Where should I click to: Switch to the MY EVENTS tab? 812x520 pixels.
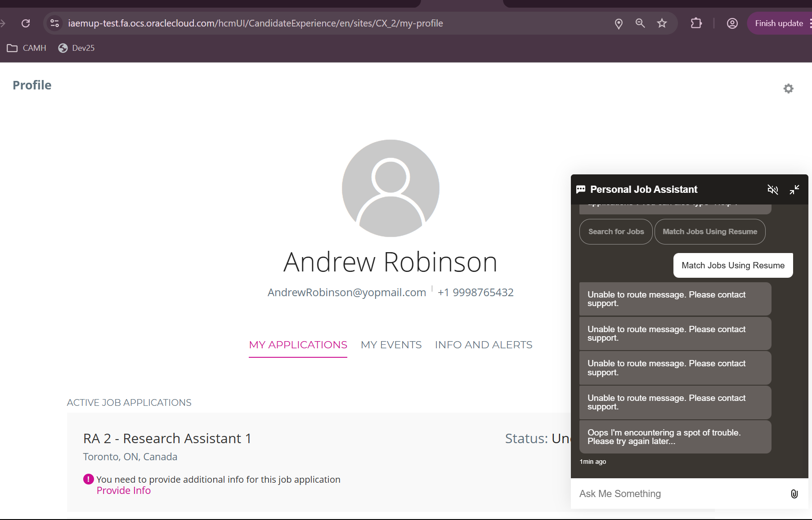(x=391, y=345)
